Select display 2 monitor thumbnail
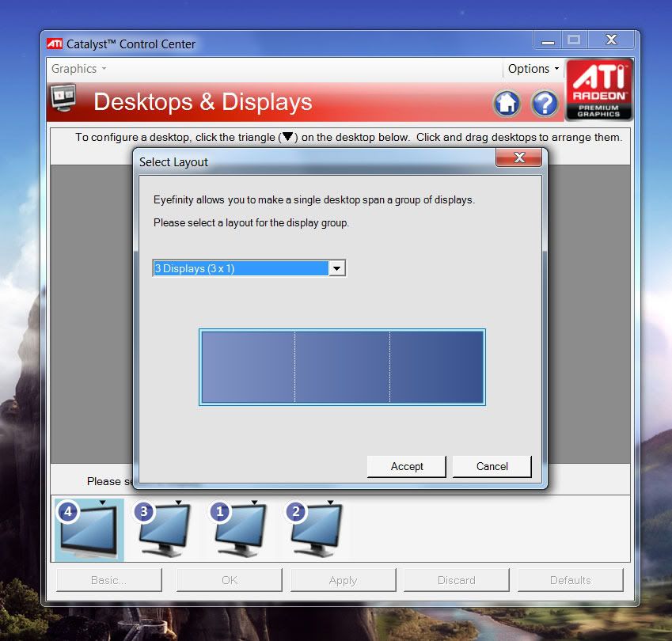This screenshot has width=672, height=641. click(x=314, y=529)
